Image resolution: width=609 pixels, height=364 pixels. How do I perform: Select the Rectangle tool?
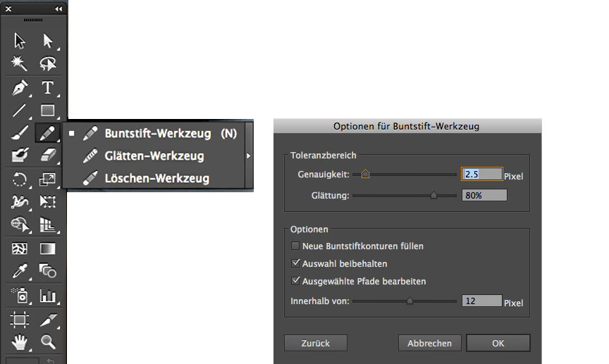(x=47, y=111)
